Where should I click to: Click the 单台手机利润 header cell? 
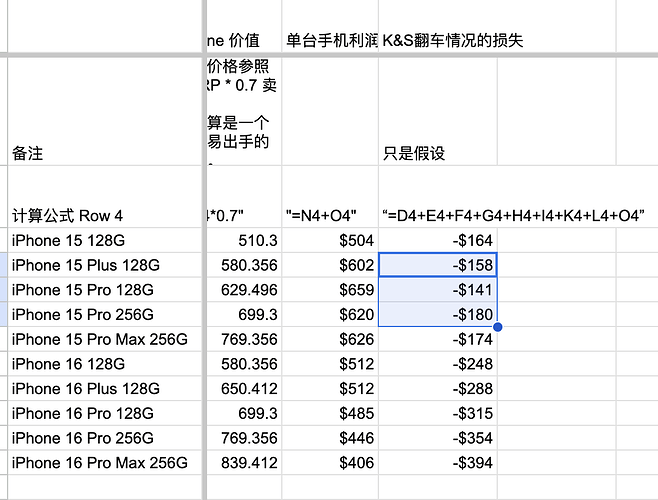[x=330, y=41]
